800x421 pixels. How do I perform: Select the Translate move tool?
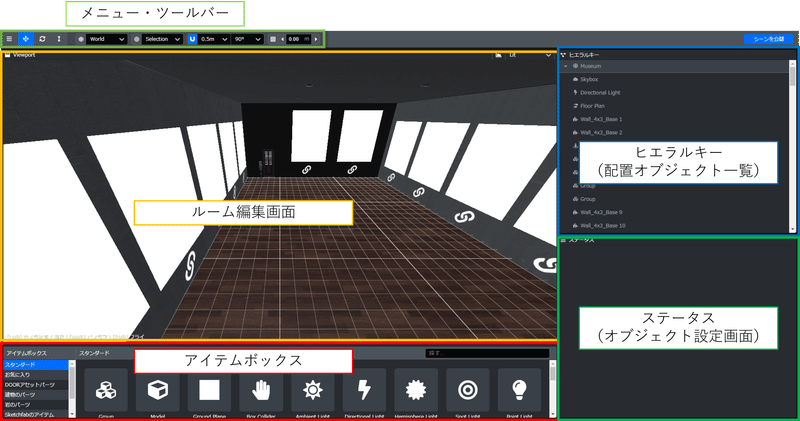[26, 39]
